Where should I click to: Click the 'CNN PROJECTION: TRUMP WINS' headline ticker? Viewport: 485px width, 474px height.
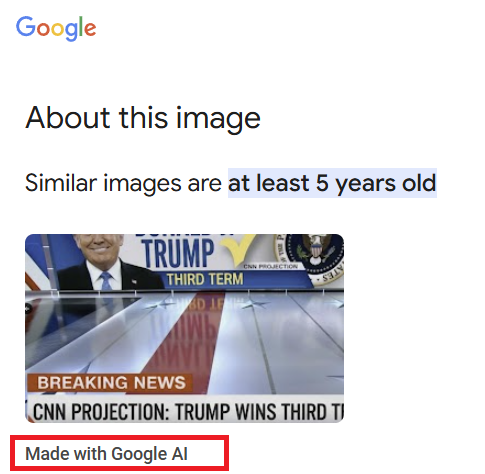pyautogui.click(x=184, y=411)
